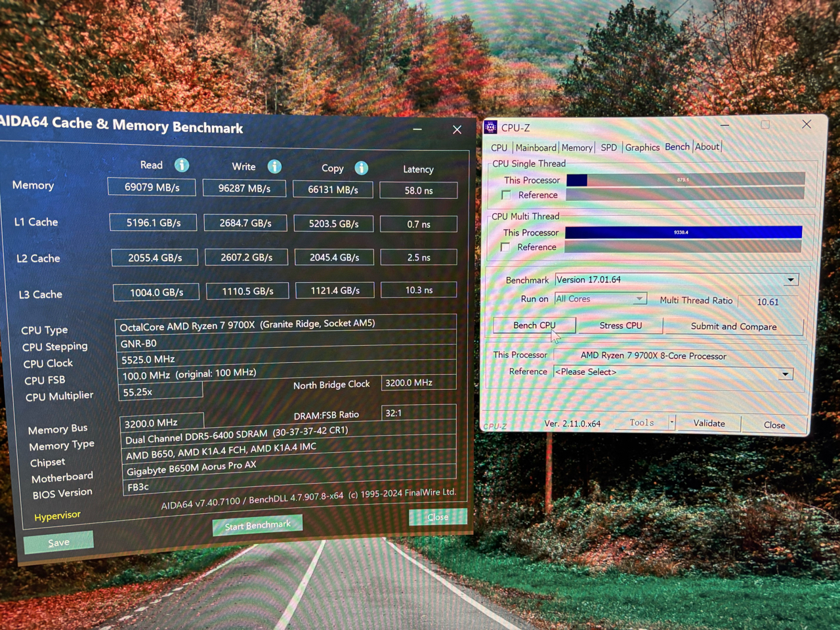Enable the multi thread Reference checkbox
The image size is (840, 630).
click(x=505, y=247)
